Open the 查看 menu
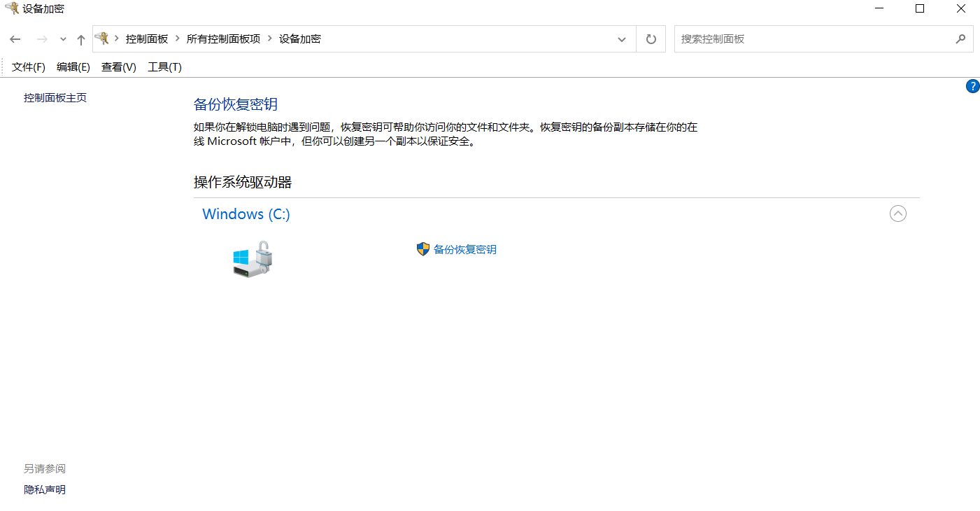The height and width of the screenshot is (511, 980). 118,66
